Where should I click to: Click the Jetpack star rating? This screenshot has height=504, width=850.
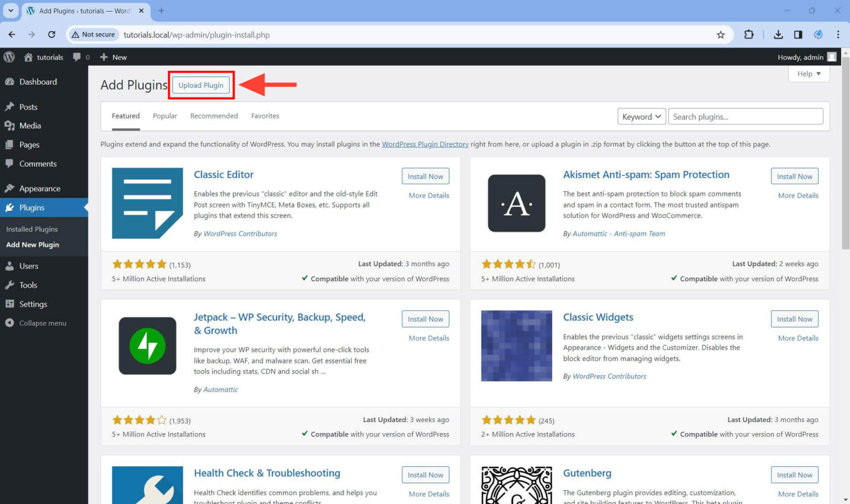[139, 419]
